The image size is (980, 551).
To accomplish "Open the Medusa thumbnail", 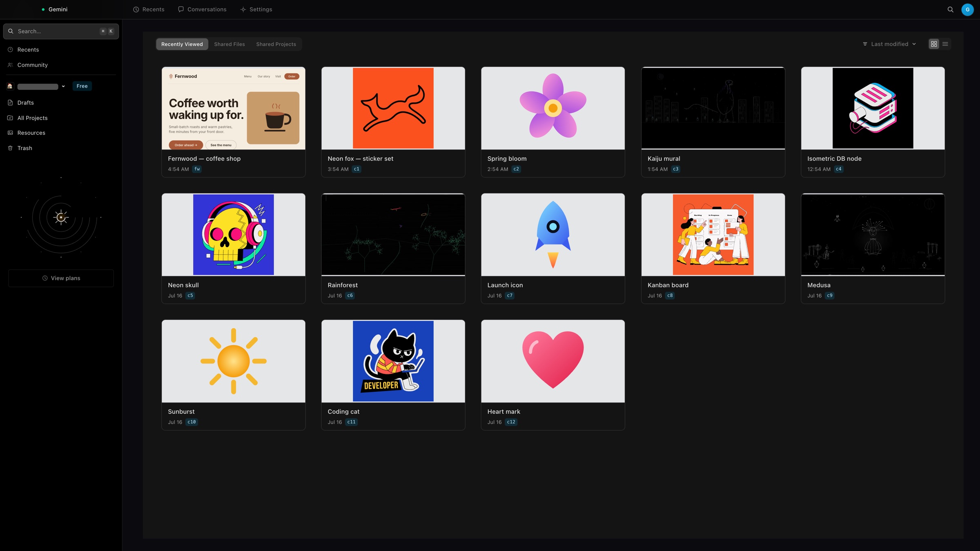I will coord(873,235).
